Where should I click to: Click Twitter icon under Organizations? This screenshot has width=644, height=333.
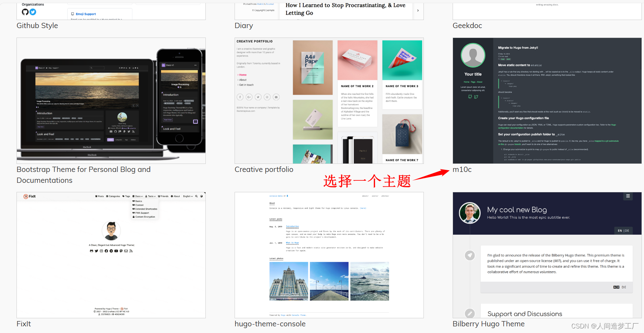(33, 12)
